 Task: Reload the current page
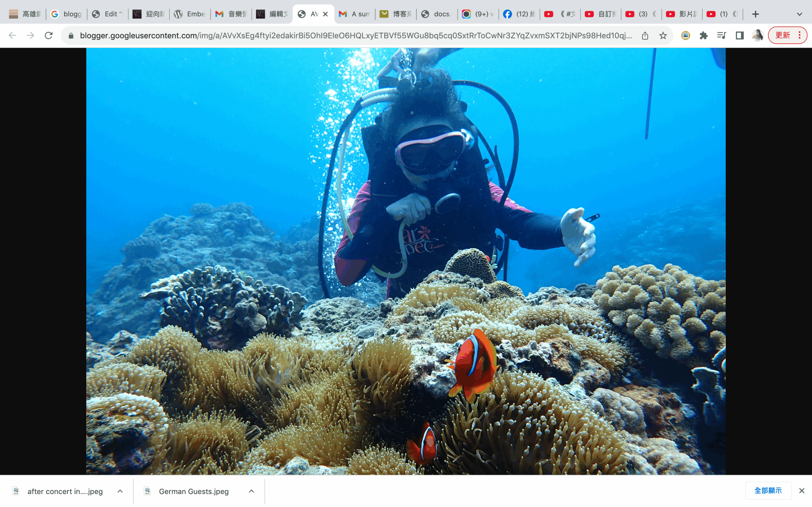click(x=49, y=35)
